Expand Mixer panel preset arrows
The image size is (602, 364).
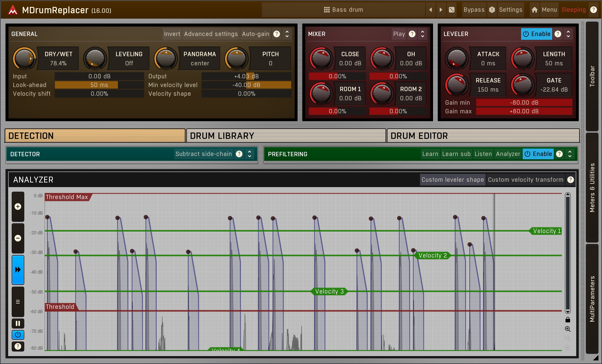click(x=423, y=34)
